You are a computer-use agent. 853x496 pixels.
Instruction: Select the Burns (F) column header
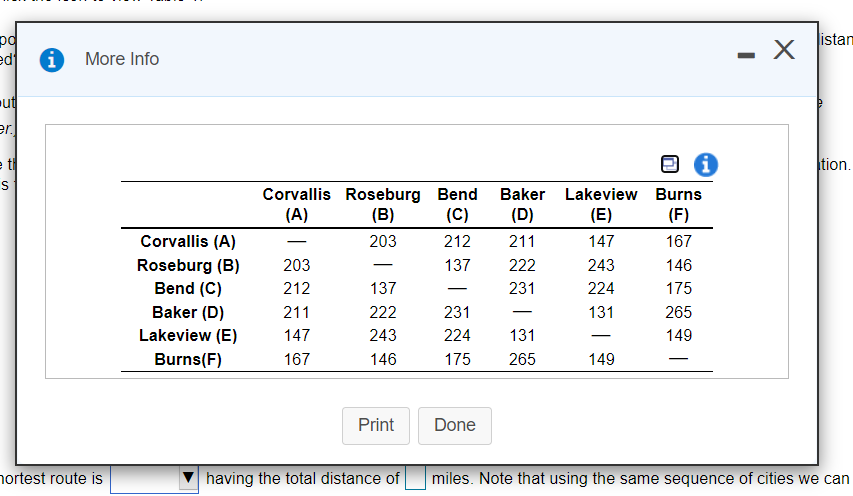point(678,204)
